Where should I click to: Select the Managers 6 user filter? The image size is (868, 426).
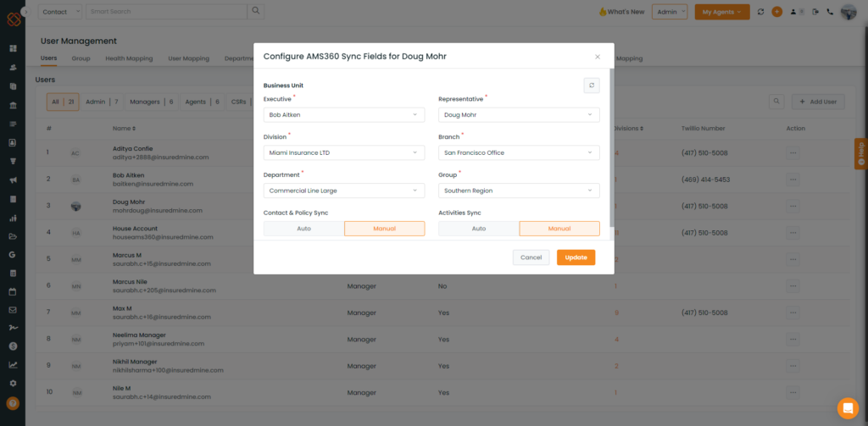(x=152, y=102)
